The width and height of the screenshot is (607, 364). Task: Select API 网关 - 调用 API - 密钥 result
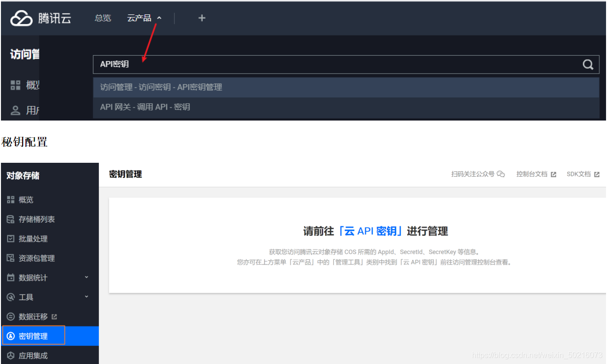(x=346, y=107)
